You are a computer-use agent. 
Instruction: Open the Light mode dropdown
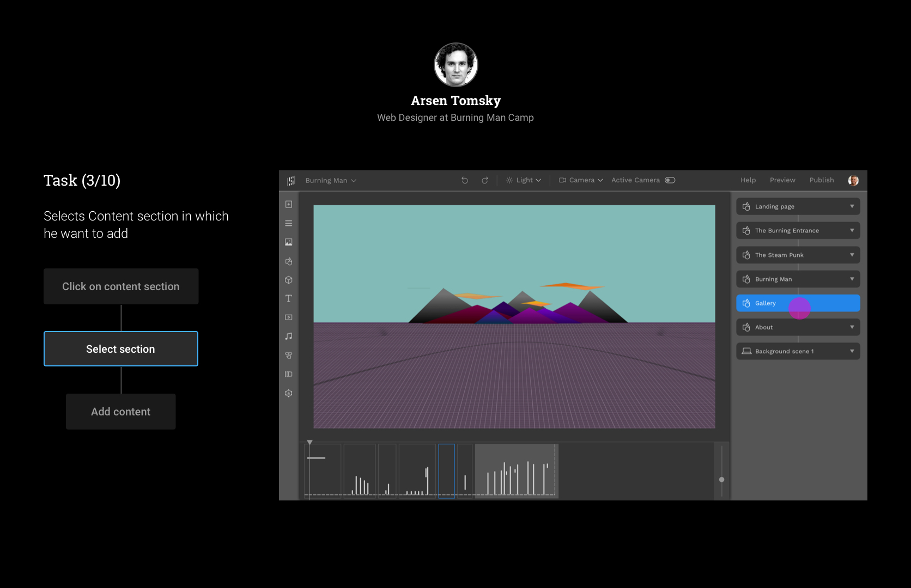tap(524, 180)
